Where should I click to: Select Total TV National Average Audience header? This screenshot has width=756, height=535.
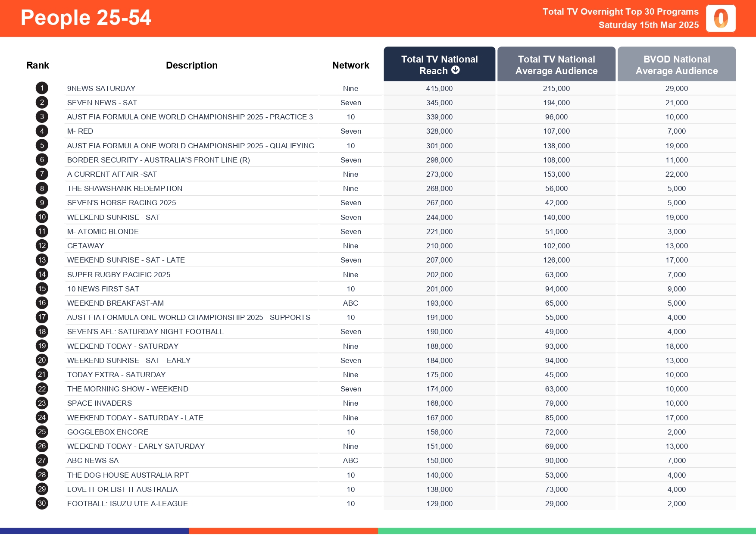pos(556,65)
